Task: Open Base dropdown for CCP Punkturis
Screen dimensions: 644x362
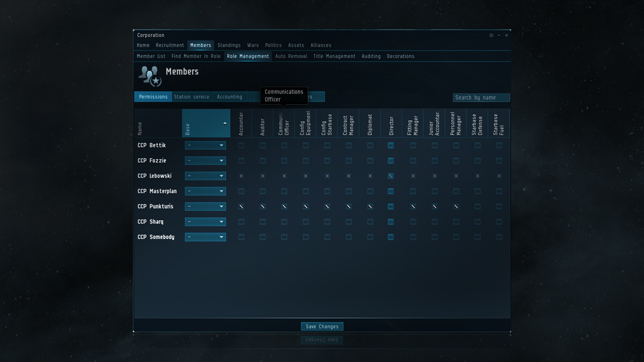Action: click(x=205, y=207)
